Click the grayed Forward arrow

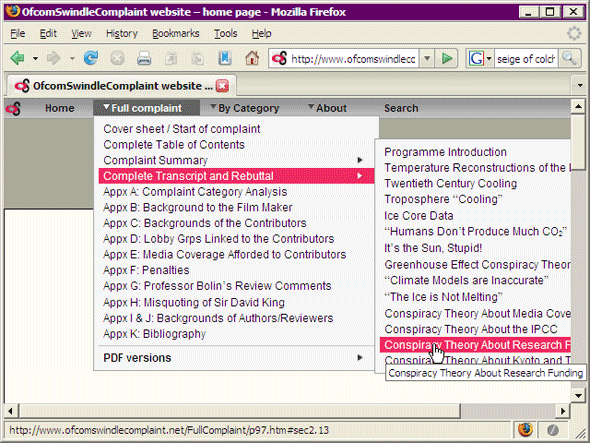point(53,58)
